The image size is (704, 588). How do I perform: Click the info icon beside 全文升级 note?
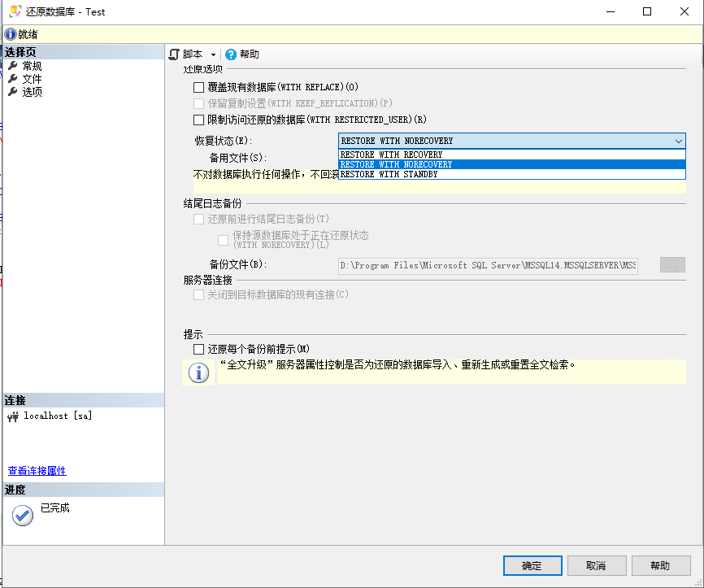click(198, 372)
